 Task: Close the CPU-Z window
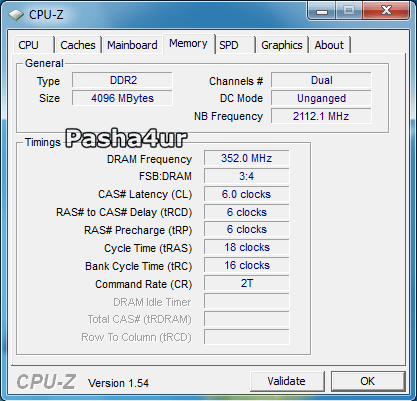click(386, 11)
